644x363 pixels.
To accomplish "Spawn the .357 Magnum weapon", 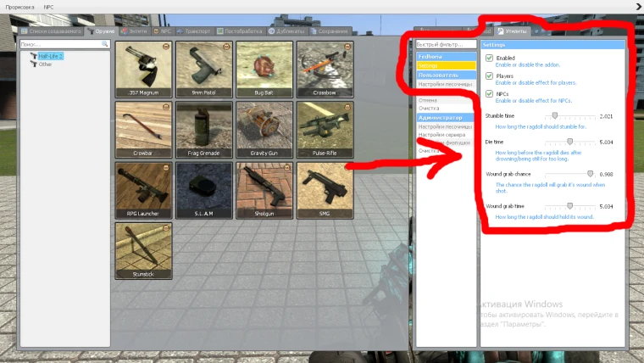I will (143, 70).
